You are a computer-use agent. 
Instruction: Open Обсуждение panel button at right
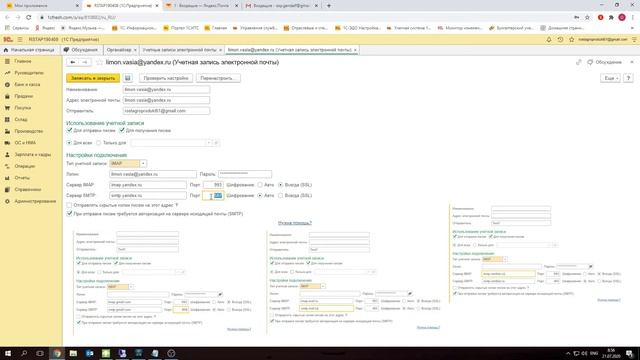coord(604,62)
